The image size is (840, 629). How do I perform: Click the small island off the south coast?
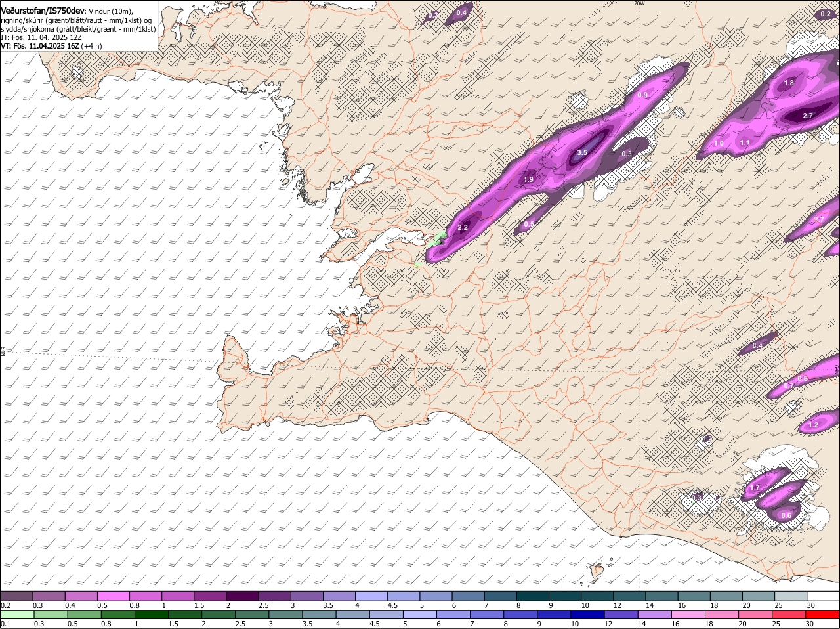pos(597,573)
